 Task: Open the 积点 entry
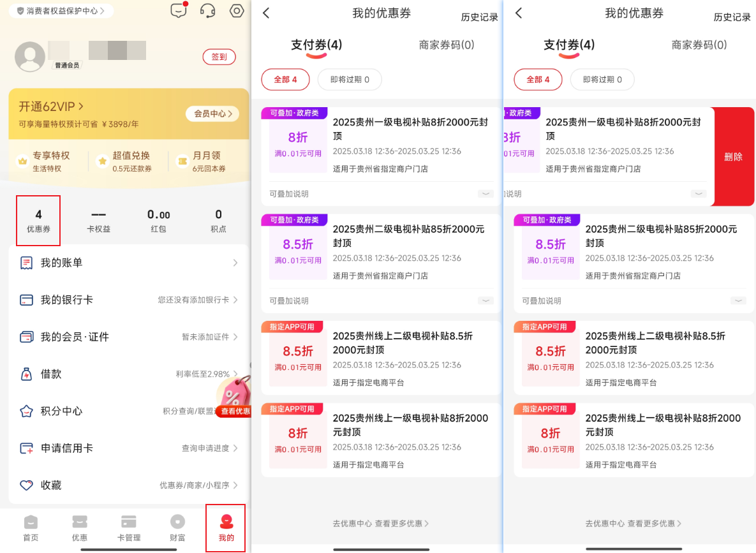coord(218,221)
